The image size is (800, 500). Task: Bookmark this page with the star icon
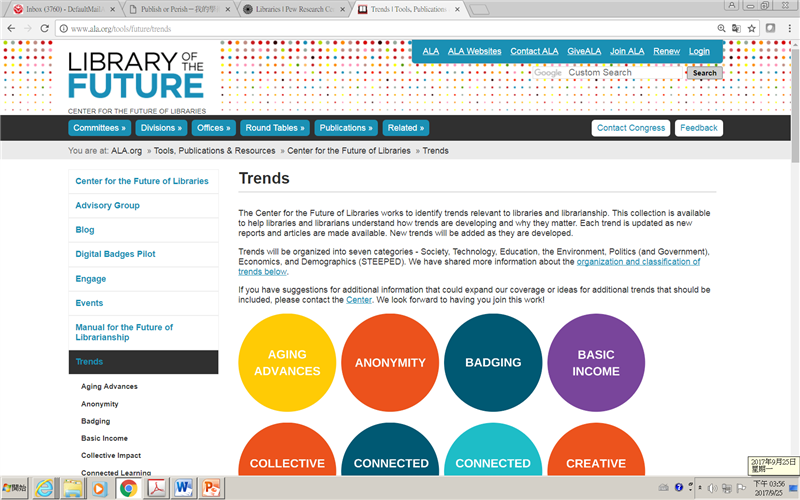[753, 28]
